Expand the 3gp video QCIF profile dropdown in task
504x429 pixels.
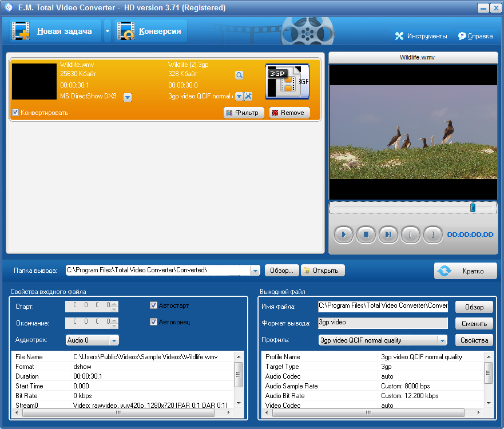tap(239, 96)
